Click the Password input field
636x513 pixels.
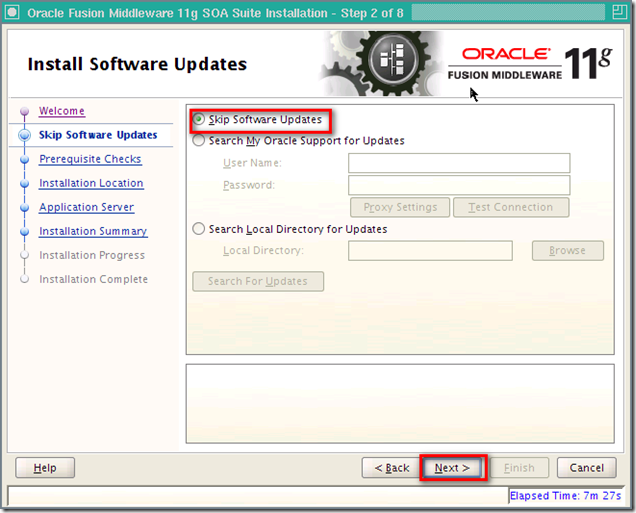tap(459, 185)
